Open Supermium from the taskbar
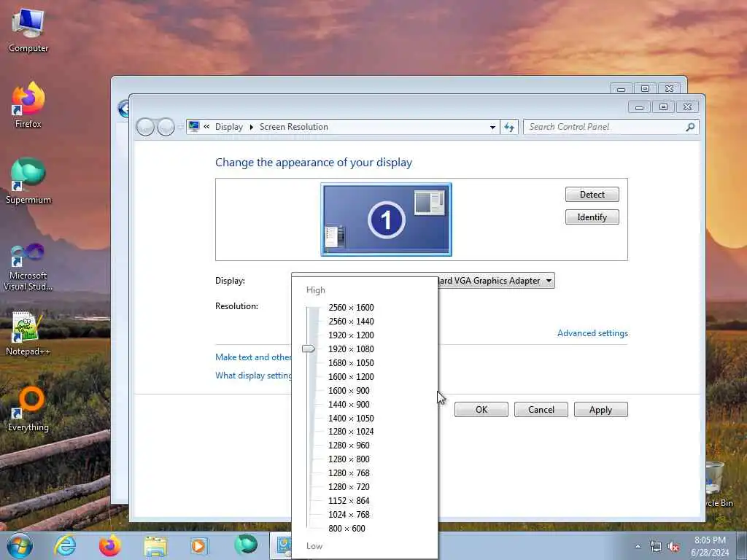Screen dimensions: 747x560 tap(246, 545)
